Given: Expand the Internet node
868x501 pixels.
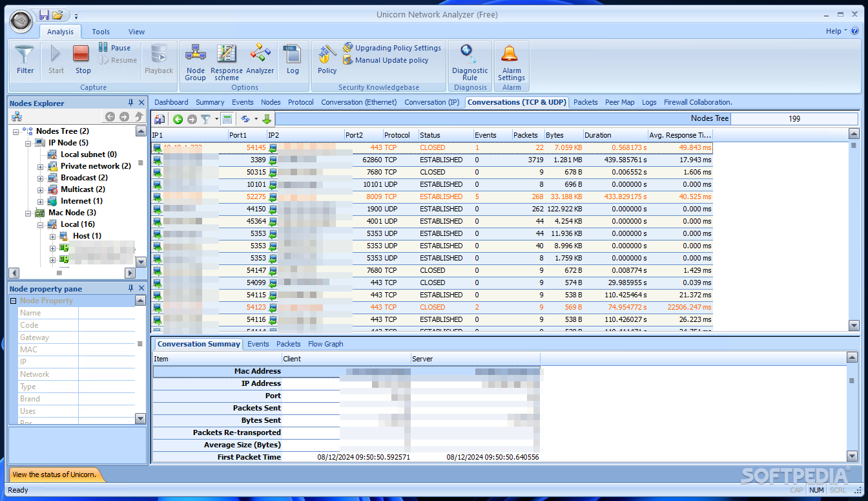Looking at the screenshot, I should pos(40,201).
